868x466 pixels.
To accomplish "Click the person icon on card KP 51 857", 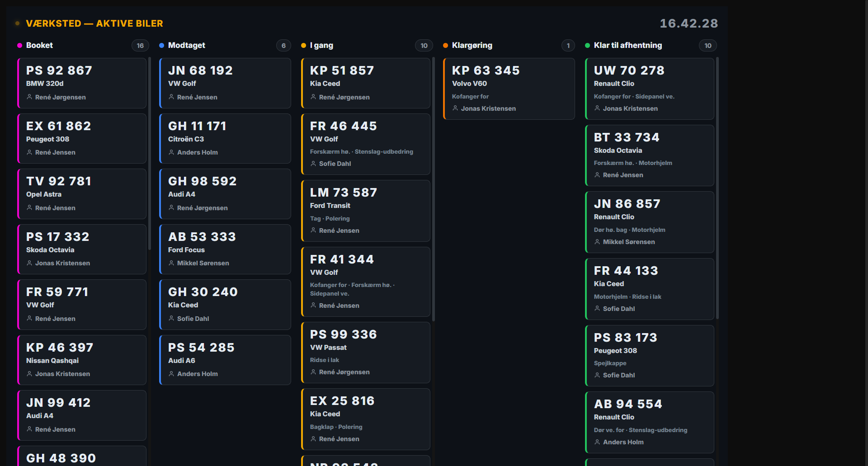I will 313,97.
